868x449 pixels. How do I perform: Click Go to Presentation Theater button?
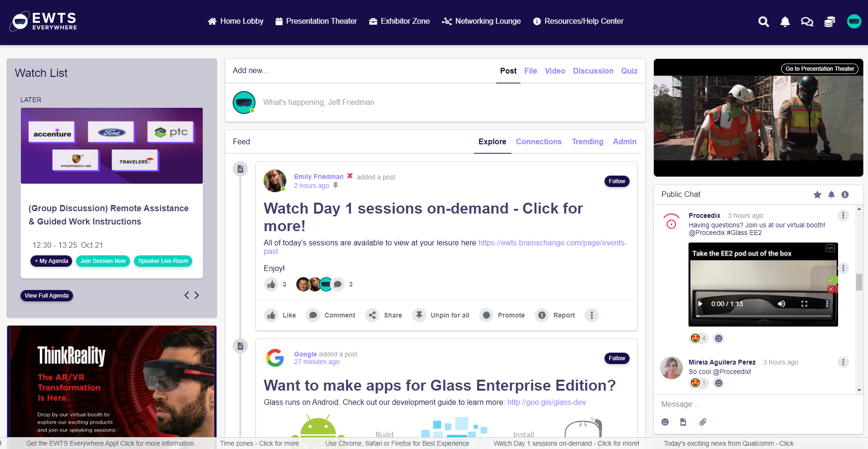point(820,69)
